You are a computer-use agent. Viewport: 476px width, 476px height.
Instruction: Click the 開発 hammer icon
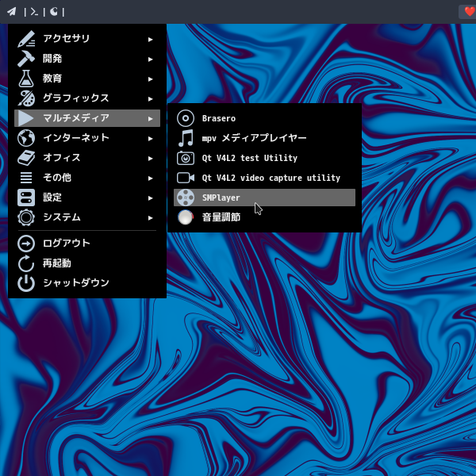pos(26,59)
